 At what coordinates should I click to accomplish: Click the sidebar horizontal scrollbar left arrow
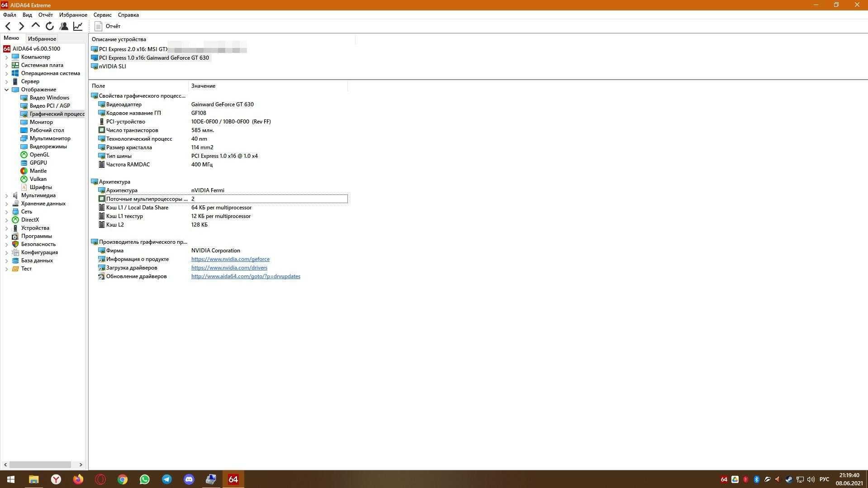coord(5,464)
